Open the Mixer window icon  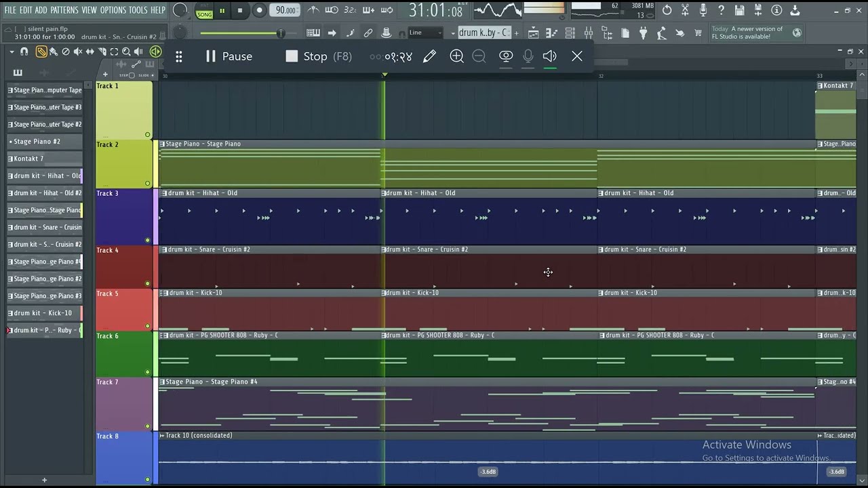(x=588, y=33)
